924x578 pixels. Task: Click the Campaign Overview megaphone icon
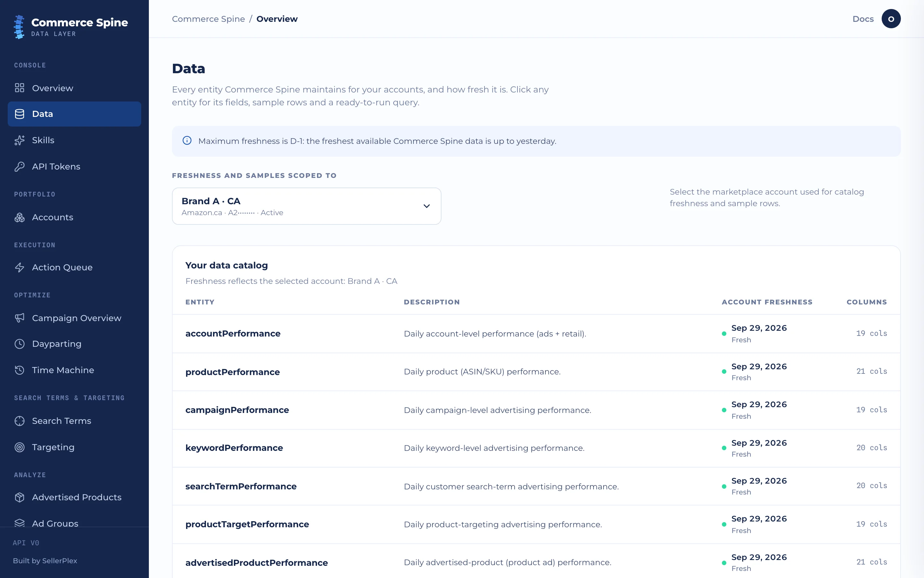[x=20, y=318]
